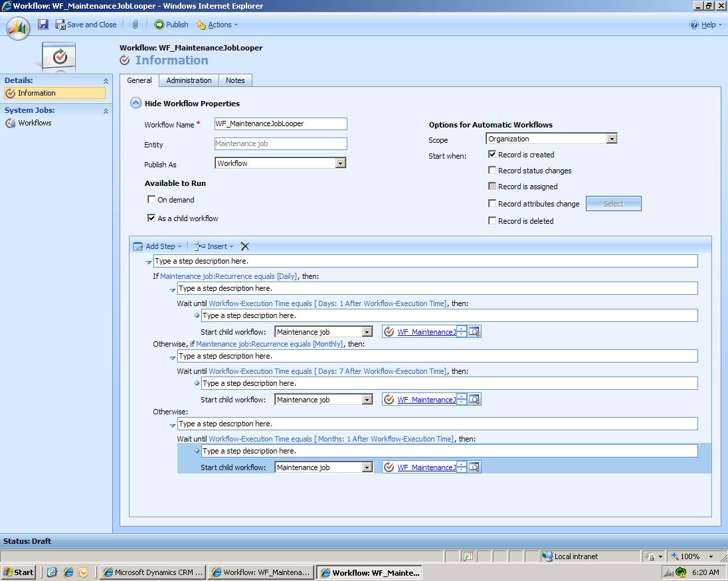The width and height of the screenshot is (728, 581).
Task: Uncheck As a child workflow
Action: click(151, 218)
